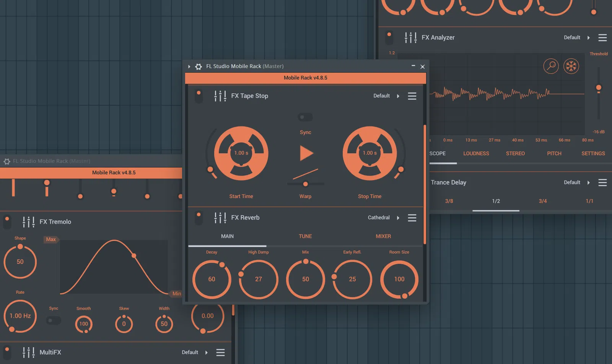
Task: Switch to the TUNE tab in FX Reverb
Action: pos(305,236)
